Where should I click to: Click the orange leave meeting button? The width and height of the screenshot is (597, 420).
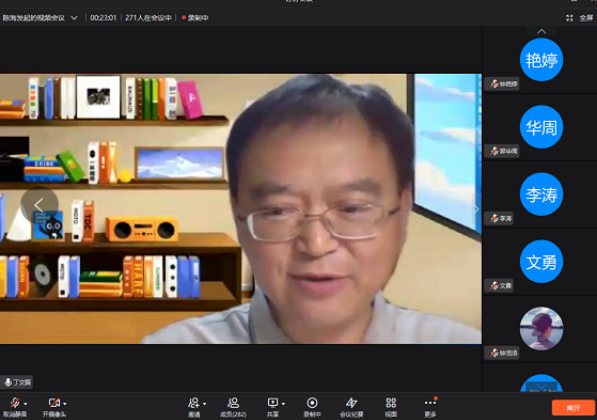point(573,408)
